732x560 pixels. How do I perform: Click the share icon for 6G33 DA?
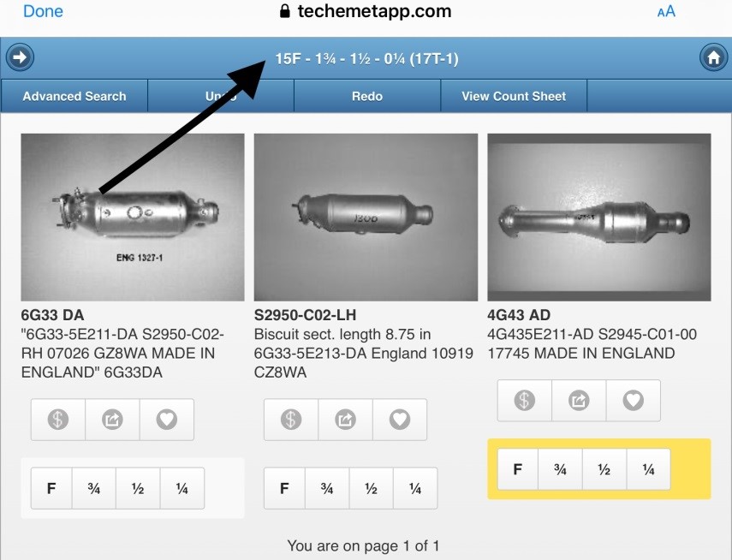(x=112, y=420)
